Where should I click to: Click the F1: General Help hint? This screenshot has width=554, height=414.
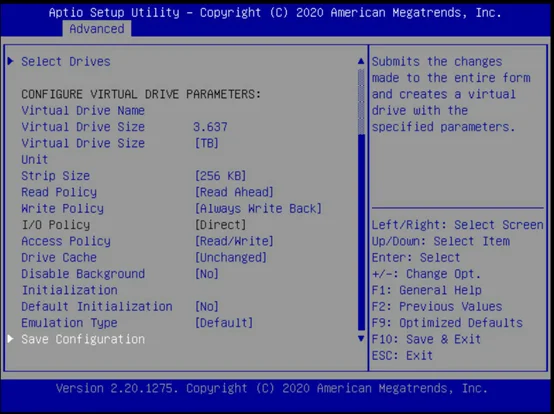coord(426,290)
